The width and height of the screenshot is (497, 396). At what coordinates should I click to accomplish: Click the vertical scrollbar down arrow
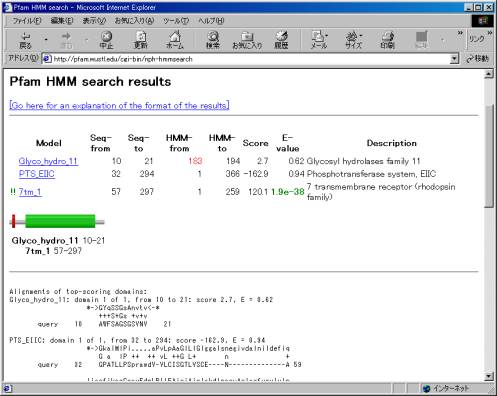(x=488, y=376)
